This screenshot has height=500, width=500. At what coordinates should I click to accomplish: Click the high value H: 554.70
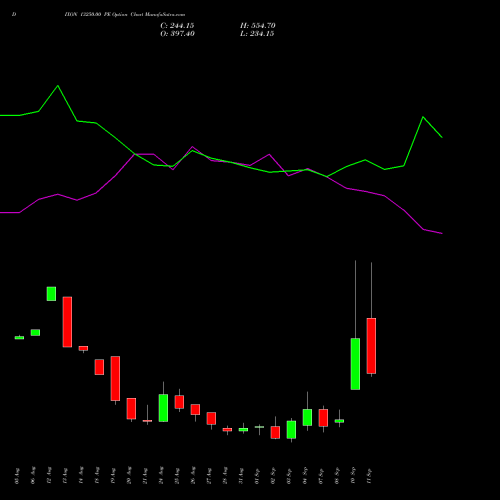(258, 26)
